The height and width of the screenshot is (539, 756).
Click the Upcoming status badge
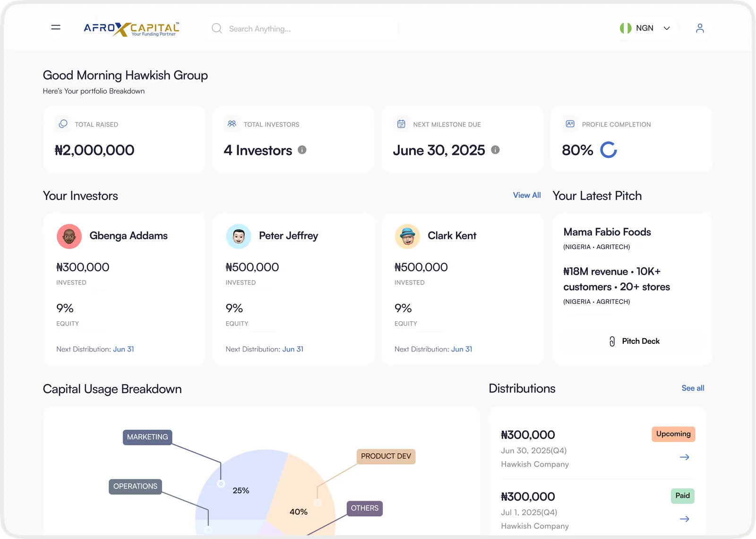pos(673,434)
